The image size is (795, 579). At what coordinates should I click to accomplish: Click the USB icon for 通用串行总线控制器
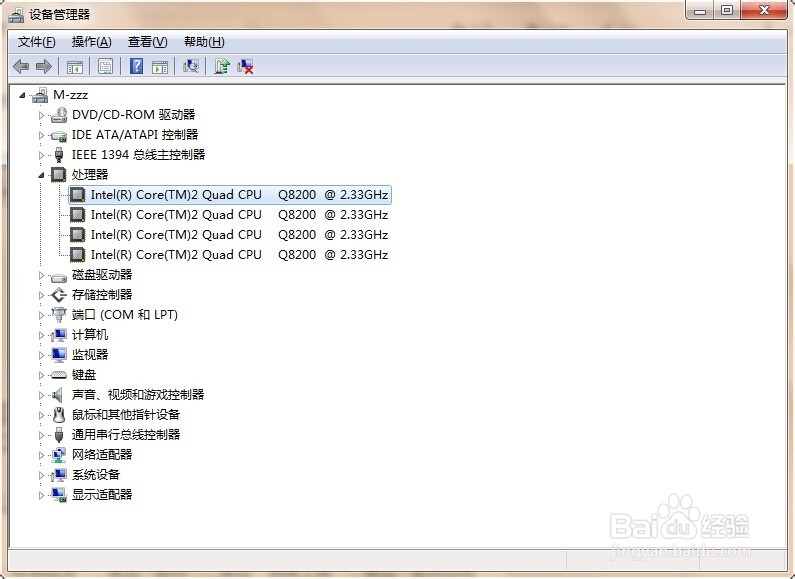(x=59, y=435)
